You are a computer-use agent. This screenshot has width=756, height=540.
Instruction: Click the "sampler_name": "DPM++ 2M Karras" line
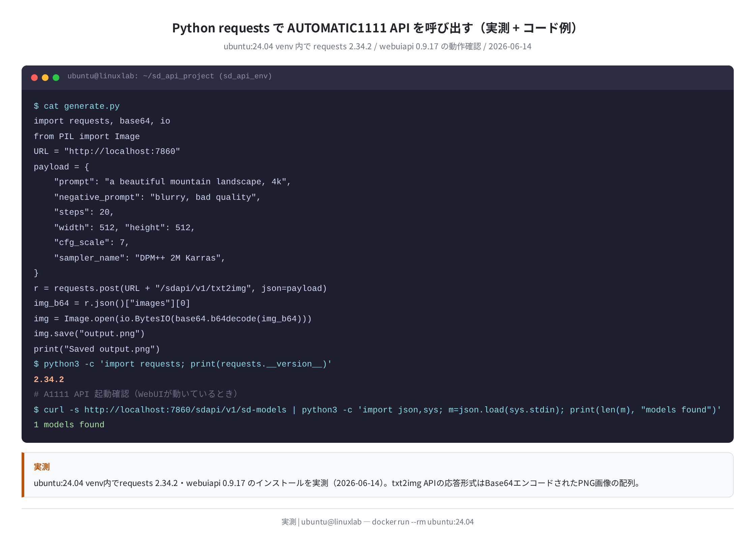[140, 258]
